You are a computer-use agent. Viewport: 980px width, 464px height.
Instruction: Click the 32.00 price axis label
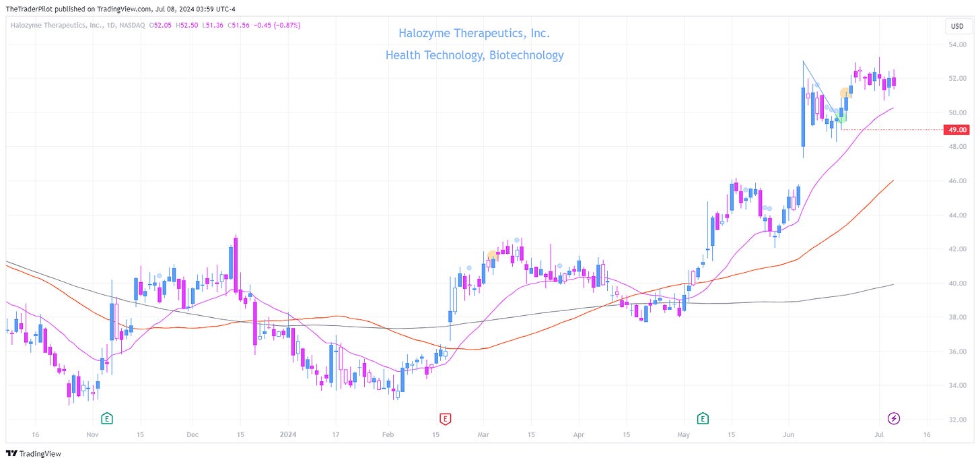click(x=958, y=420)
